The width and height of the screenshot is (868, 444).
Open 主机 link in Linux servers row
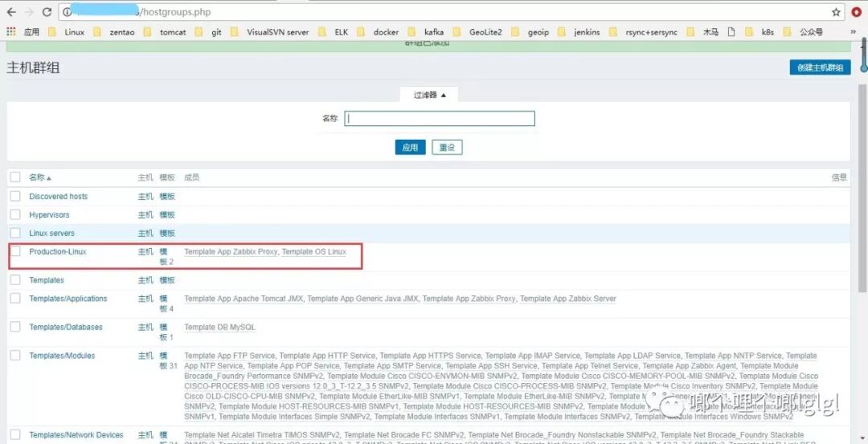(145, 234)
